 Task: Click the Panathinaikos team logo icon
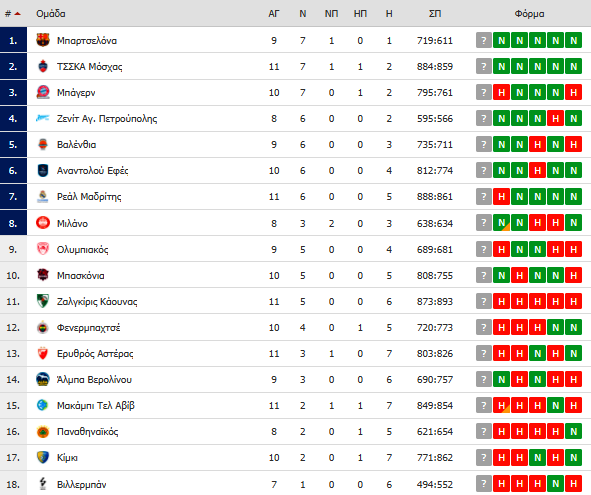point(43,432)
